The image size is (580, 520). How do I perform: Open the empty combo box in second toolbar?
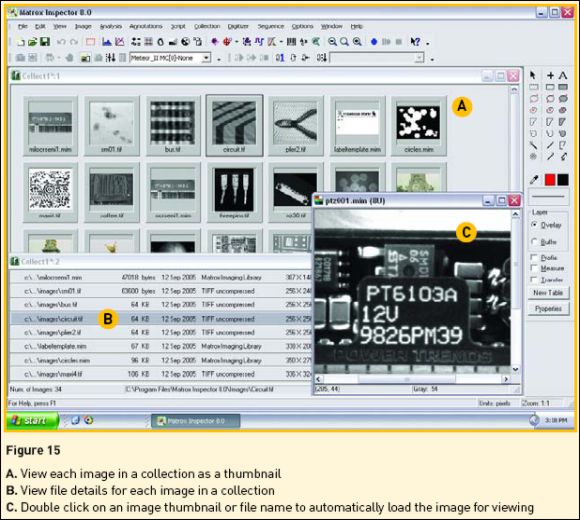click(377, 58)
